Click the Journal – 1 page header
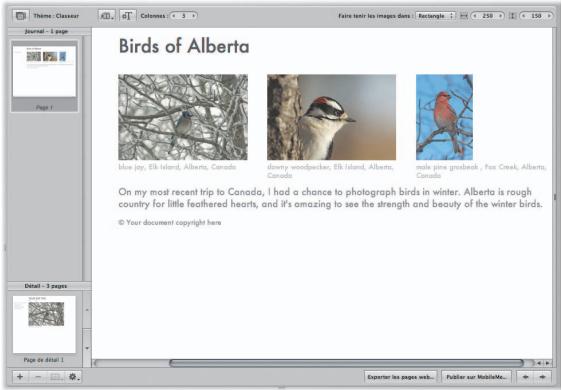The width and height of the screenshot is (562, 390). pyautogui.click(x=47, y=32)
